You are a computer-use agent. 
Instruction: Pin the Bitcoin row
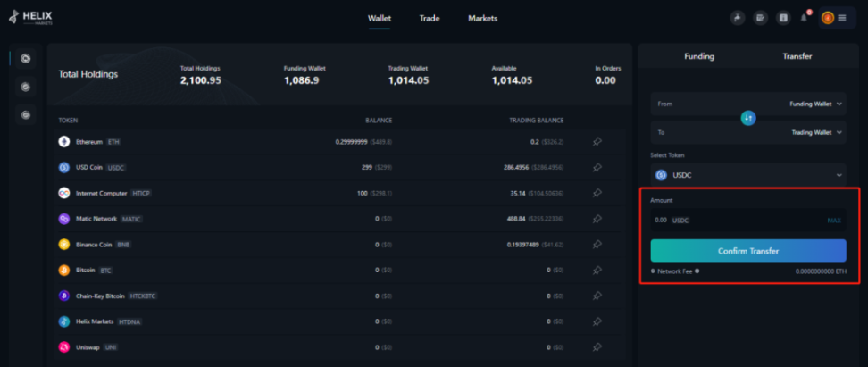[x=597, y=271]
